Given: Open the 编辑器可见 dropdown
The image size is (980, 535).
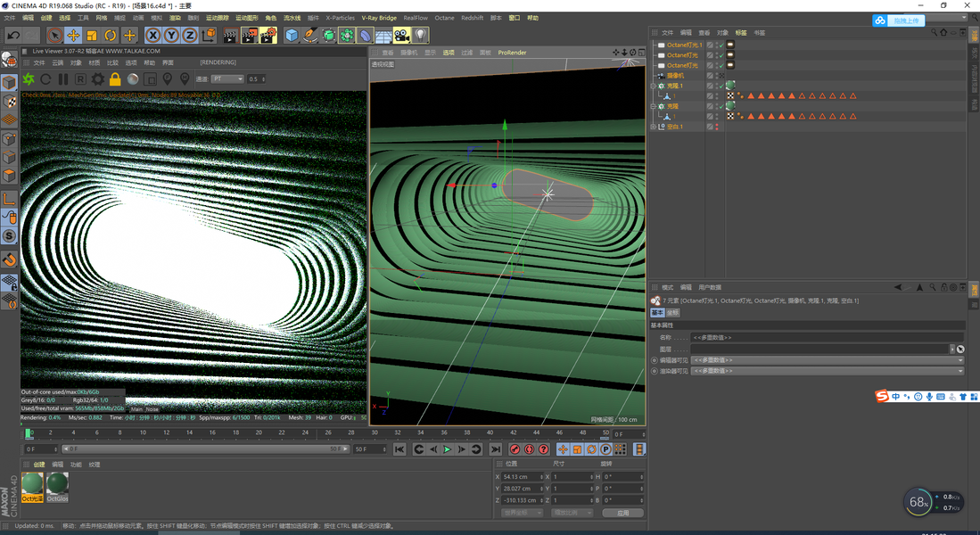Looking at the screenshot, I should click(828, 360).
